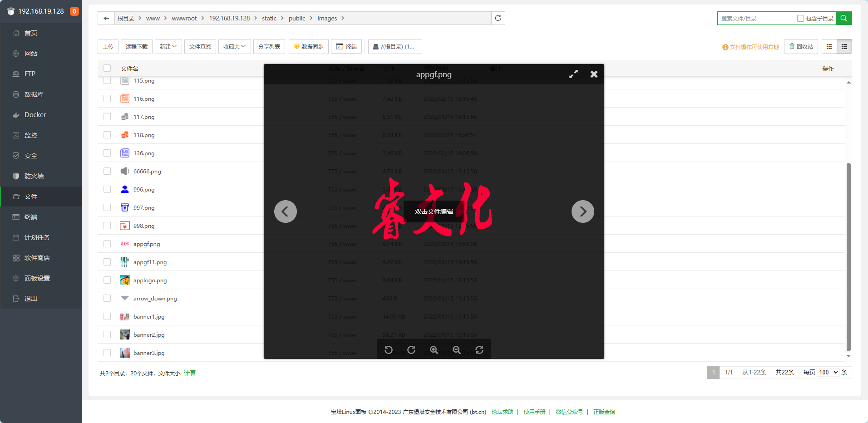Screen dimensions: 868x423
Task: Open Docker in the sidebar
Action: pyautogui.click(x=35, y=115)
